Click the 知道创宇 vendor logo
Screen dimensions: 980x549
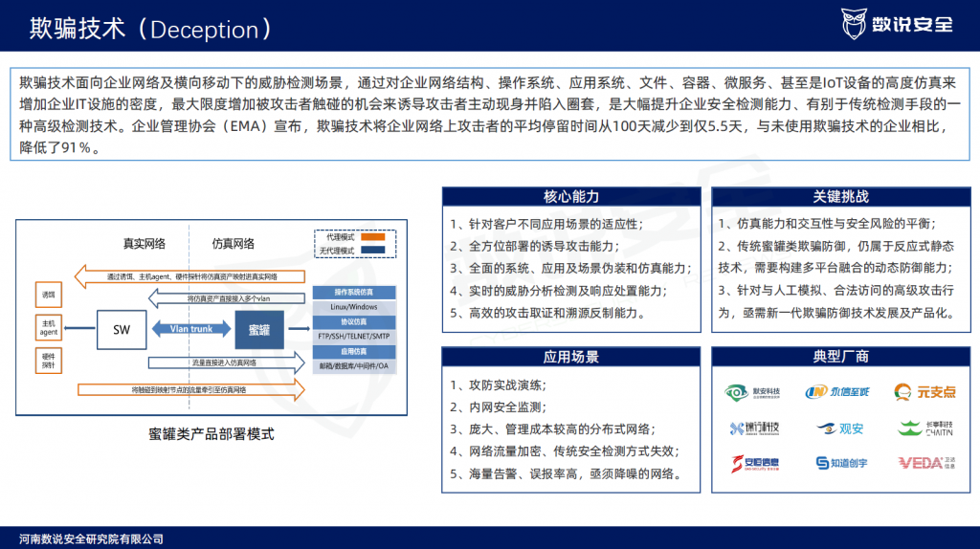point(841,463)
